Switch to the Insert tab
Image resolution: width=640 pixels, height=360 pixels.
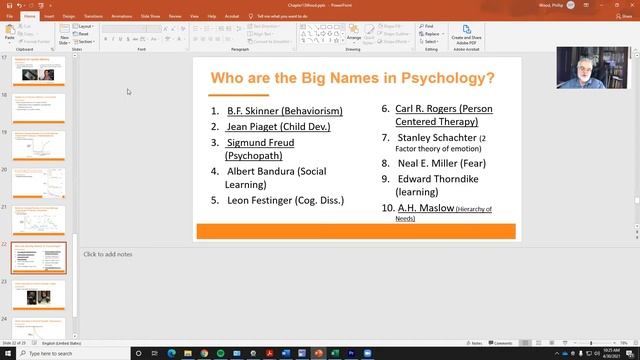49,16
